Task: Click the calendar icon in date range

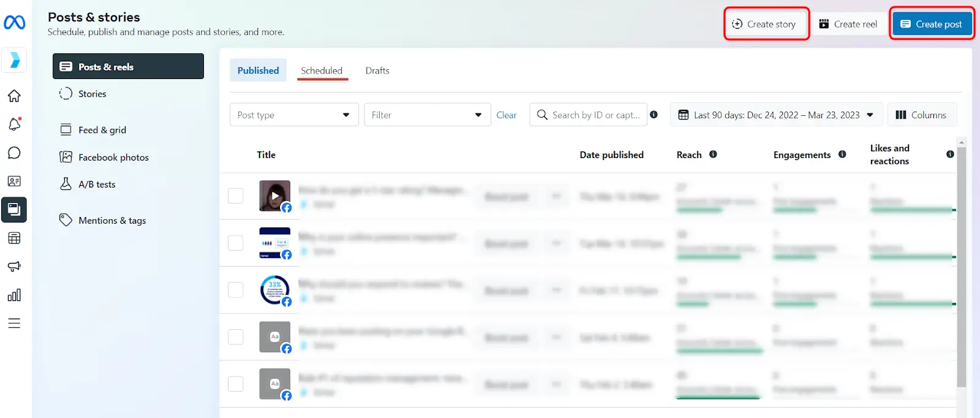Action: tap(684, 115)
